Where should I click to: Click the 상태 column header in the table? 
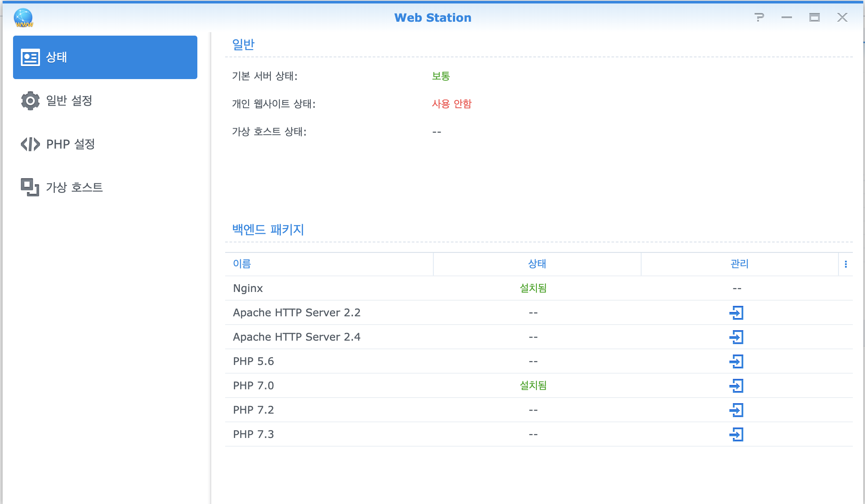pyautogui.click(x=537, y=264)
